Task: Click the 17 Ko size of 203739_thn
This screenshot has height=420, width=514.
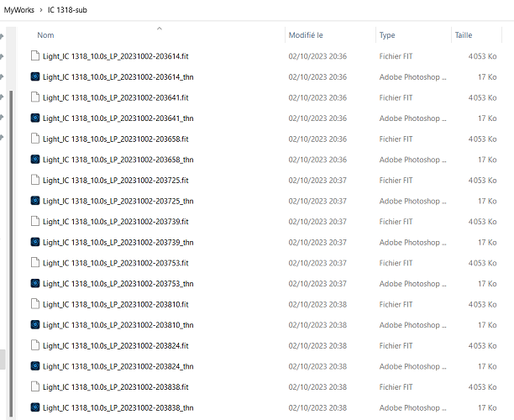Action: pos(487,242)
